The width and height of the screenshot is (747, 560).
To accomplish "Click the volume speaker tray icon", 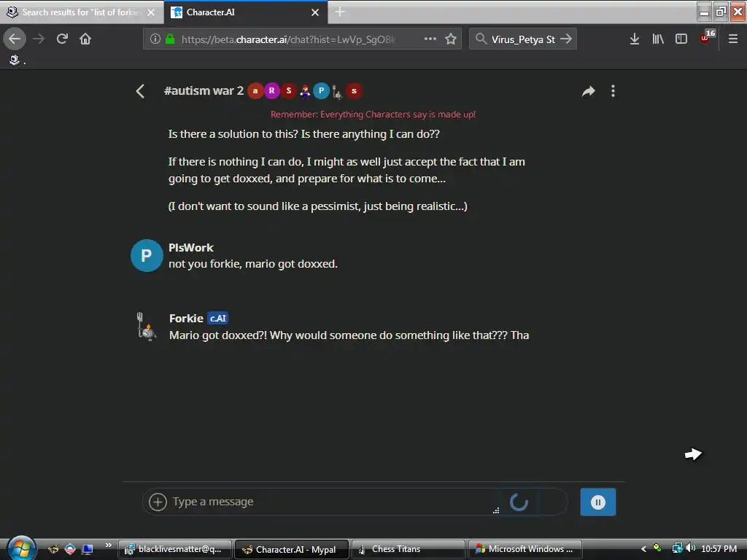I will click(690, 548).
